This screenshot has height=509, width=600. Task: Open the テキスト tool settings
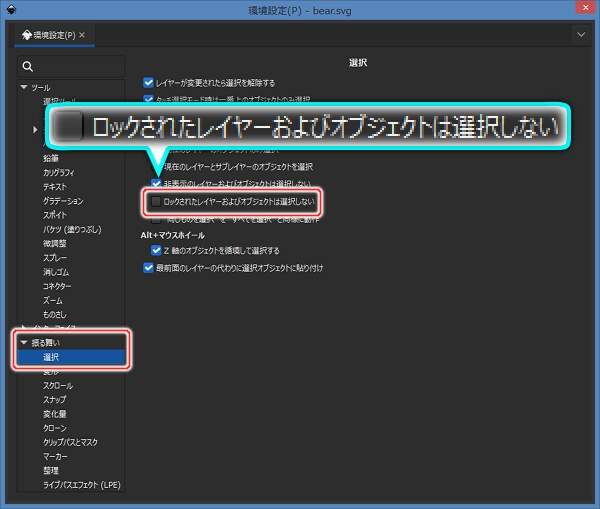[55, 186]
